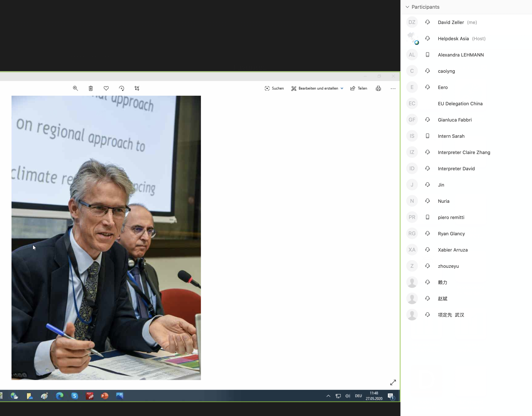This screenshot has height=416, width=532.
Task: Collapse the Participants panel chevron
Action: [407, 7]
